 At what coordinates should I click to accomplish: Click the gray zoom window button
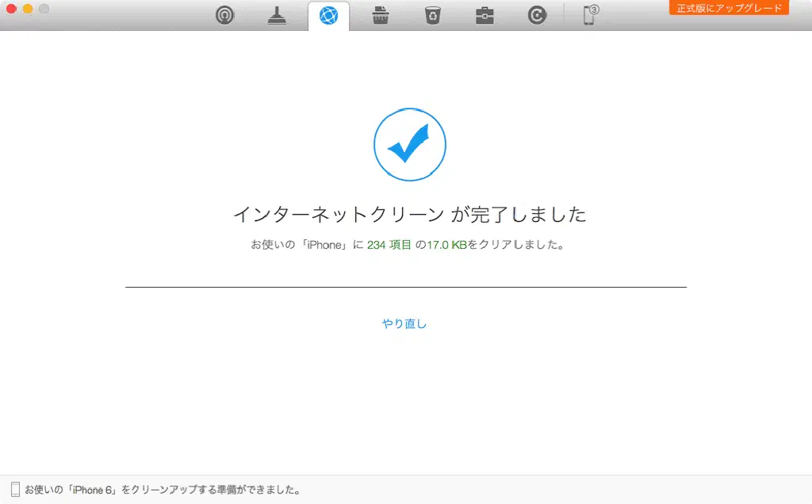tap(44, 9)
